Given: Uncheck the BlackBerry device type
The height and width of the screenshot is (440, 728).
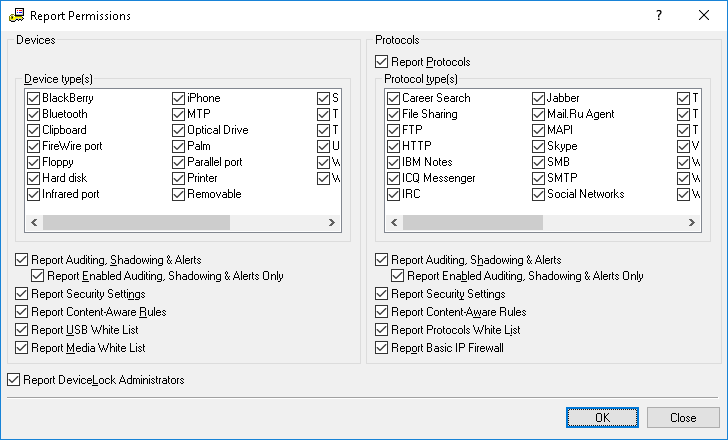Looking at the screenshot, I should coord(34,98).
